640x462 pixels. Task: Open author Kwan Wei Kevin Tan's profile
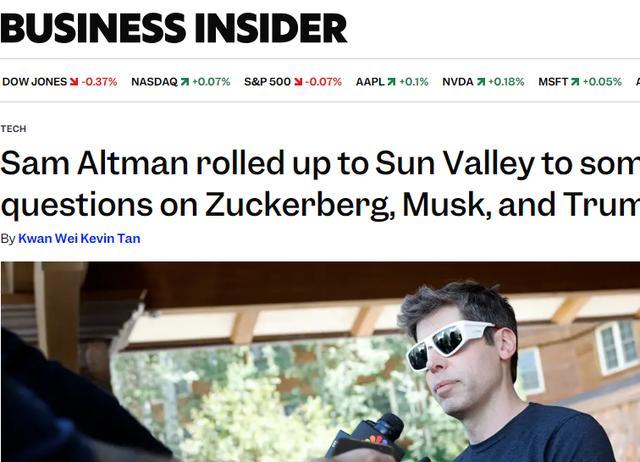click(x=79, y=239)
